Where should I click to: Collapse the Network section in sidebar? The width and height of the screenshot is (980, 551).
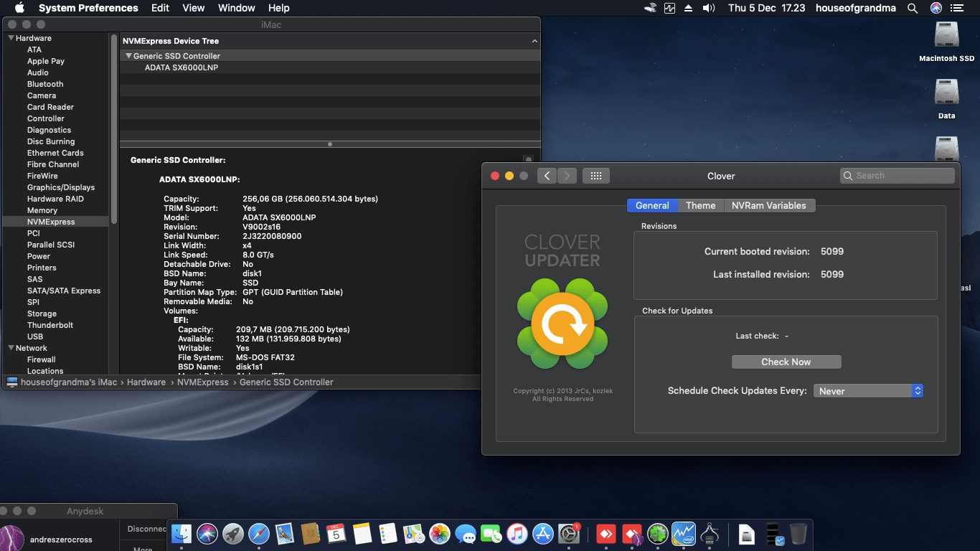pyautogui.click(x=11, y=348)
